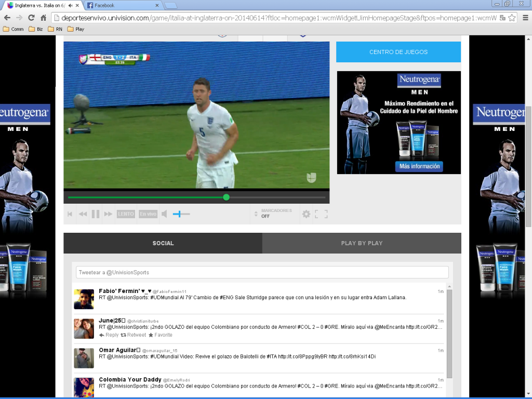
Task: Open video settings gear
Action: (306, 214)
